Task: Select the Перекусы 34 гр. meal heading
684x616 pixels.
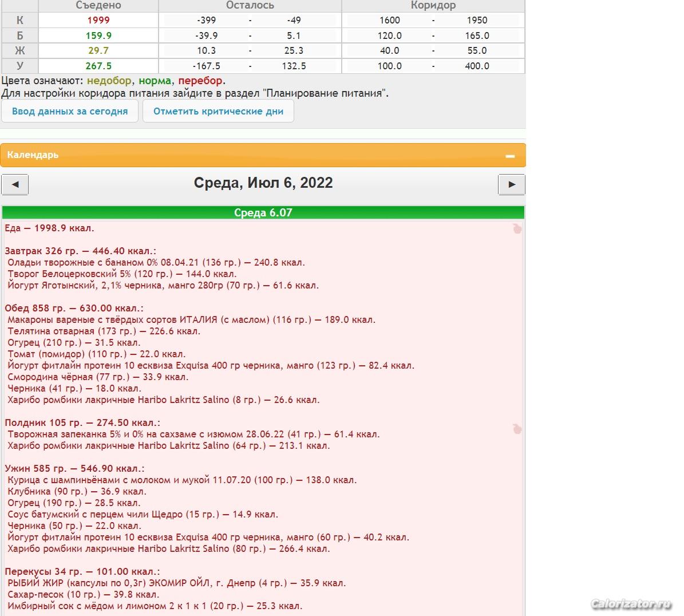Action: [82, 571]
